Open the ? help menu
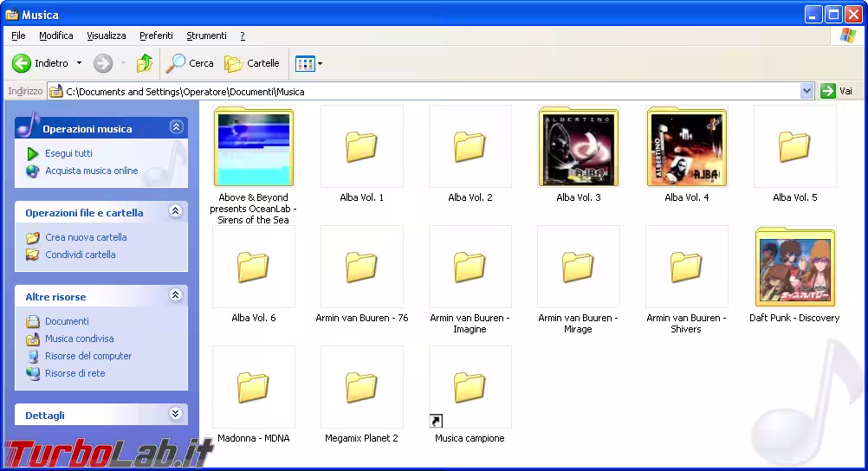 coord(243,35)
